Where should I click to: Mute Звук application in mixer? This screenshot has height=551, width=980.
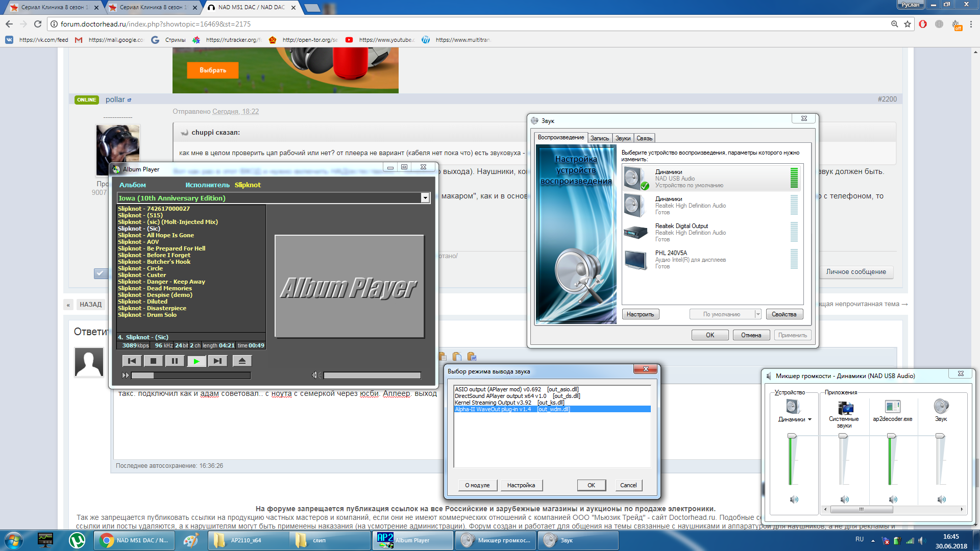point(941,499)
